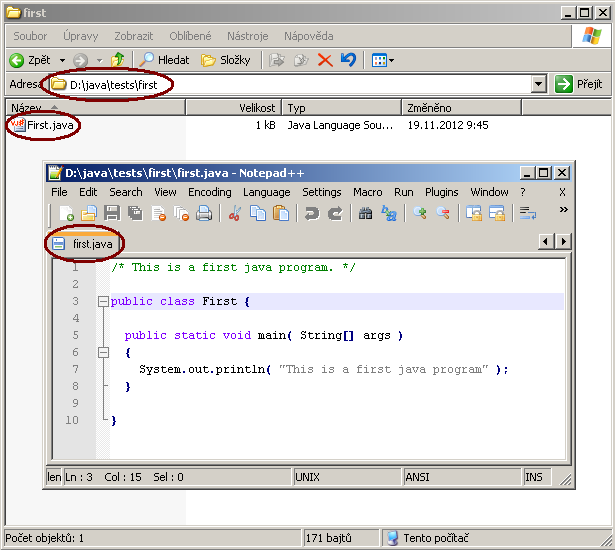
Task: Click the Zoom Out icon in Notepad++
Action: (443, 213)
